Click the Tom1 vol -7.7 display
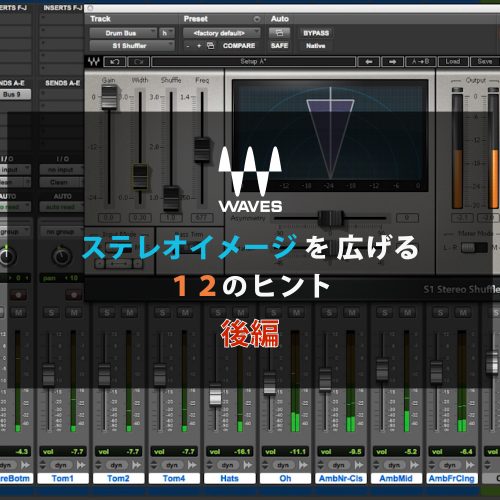The image size is (500, 500). pyautogui.click(x=63, y=452)
